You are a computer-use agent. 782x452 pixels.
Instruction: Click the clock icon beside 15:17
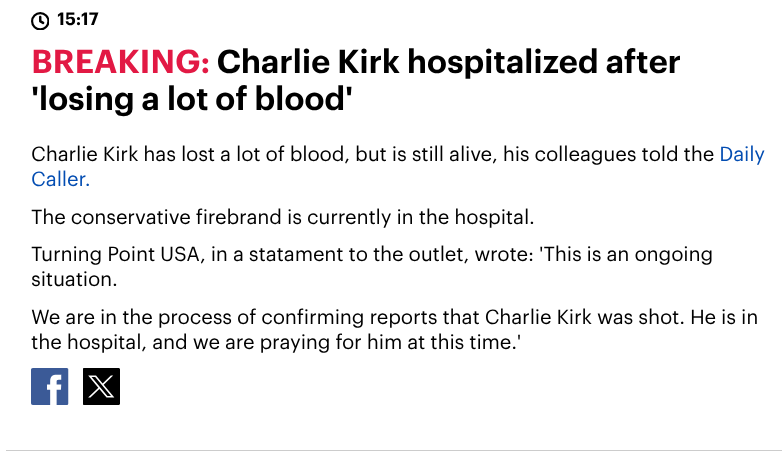(x=40, y=20)
